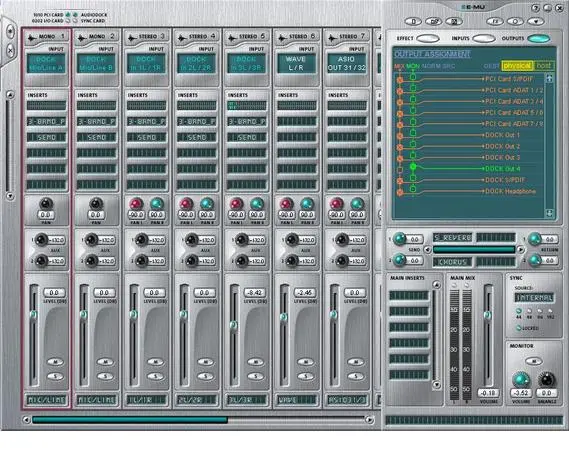Click the Stereo 3 left pan red knob
The height and width of the screenshot is (450, 569).
click(136, 204)
